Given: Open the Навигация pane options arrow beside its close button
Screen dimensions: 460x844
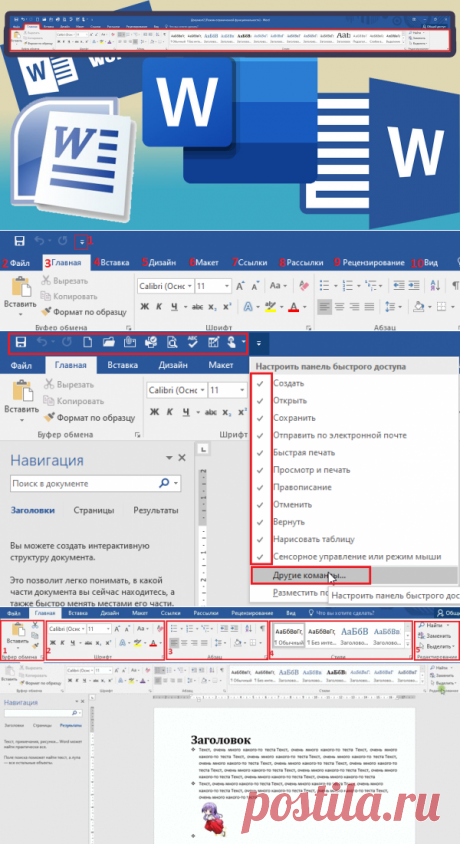Looking at the screenshot, I should pos(169,458).
